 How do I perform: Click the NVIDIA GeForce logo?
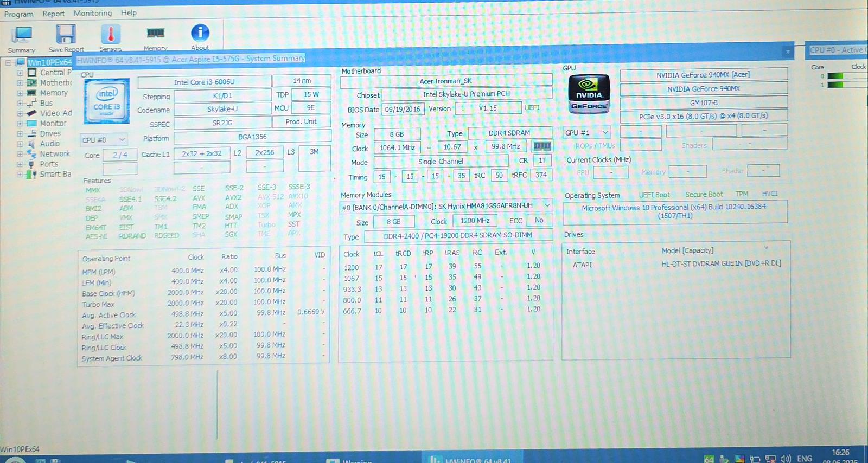(589, 93)
